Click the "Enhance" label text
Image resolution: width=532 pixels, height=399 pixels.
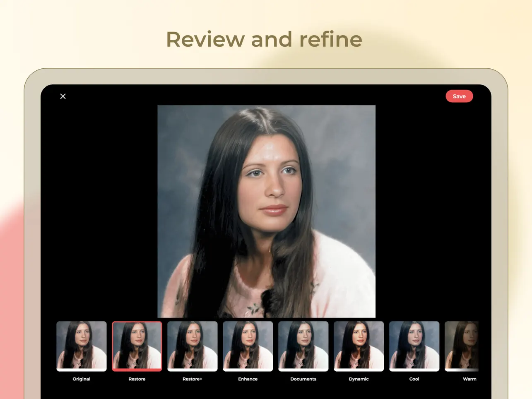tap(248, 379)
